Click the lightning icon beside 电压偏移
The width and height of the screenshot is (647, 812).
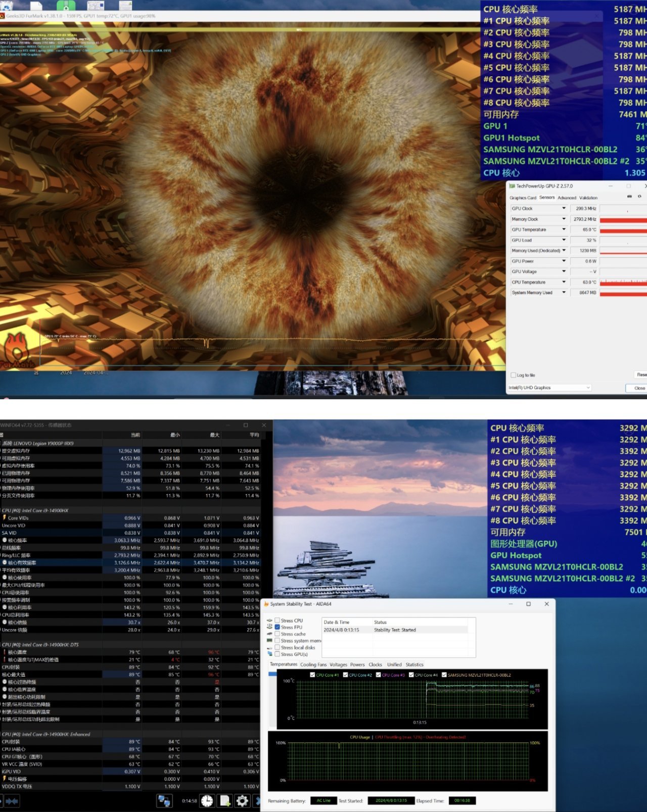(5, 779)
